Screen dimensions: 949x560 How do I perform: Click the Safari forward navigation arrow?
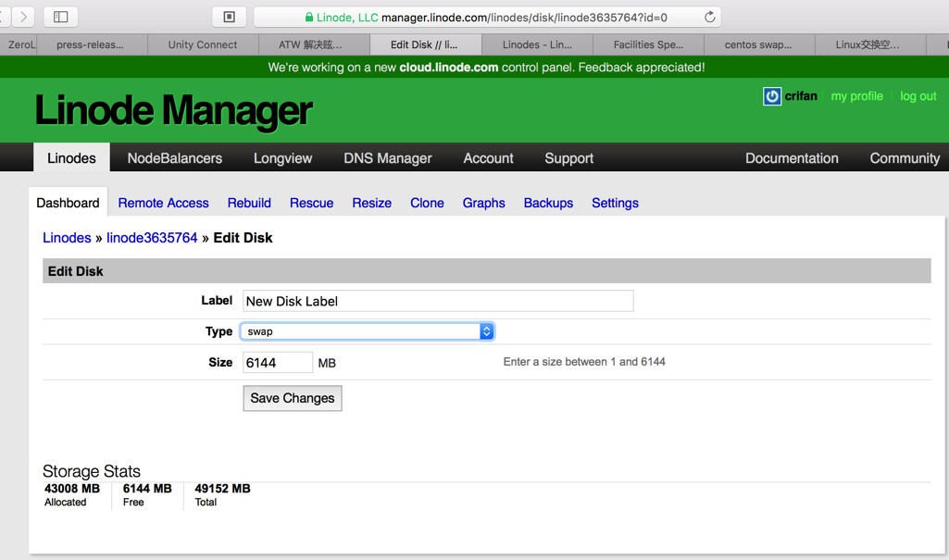[x=23, y=17]
